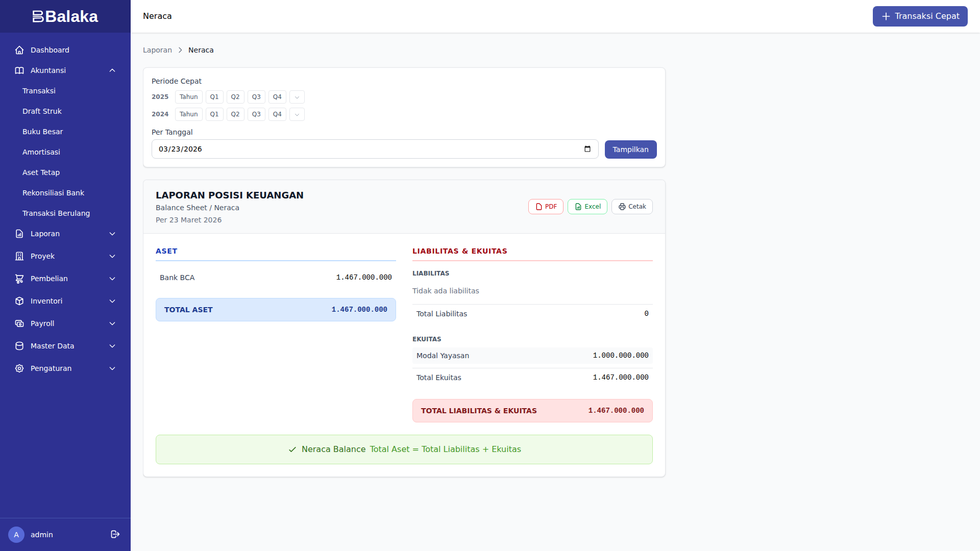Click the logout icon beside admin
Viewport: 980px width, 551px height.
coord(115,534)
